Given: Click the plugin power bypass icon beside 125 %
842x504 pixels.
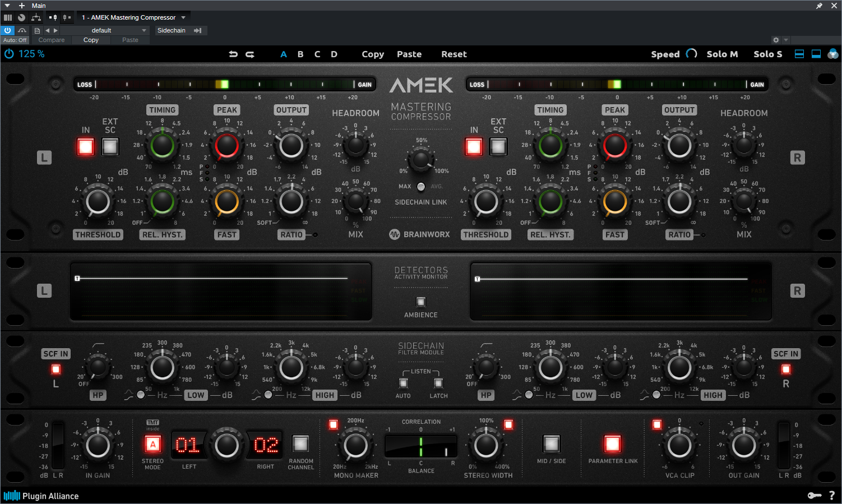Looking at the screenshot, I should tap(9, 54).
